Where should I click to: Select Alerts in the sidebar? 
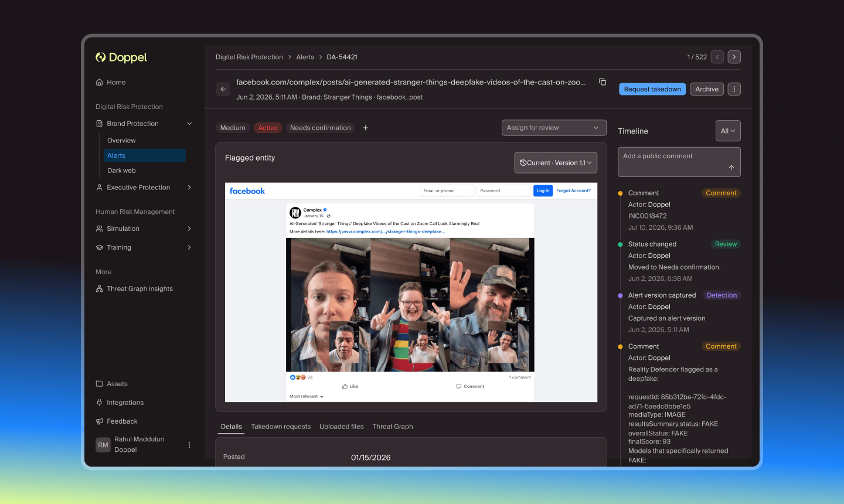click(145, 155)
